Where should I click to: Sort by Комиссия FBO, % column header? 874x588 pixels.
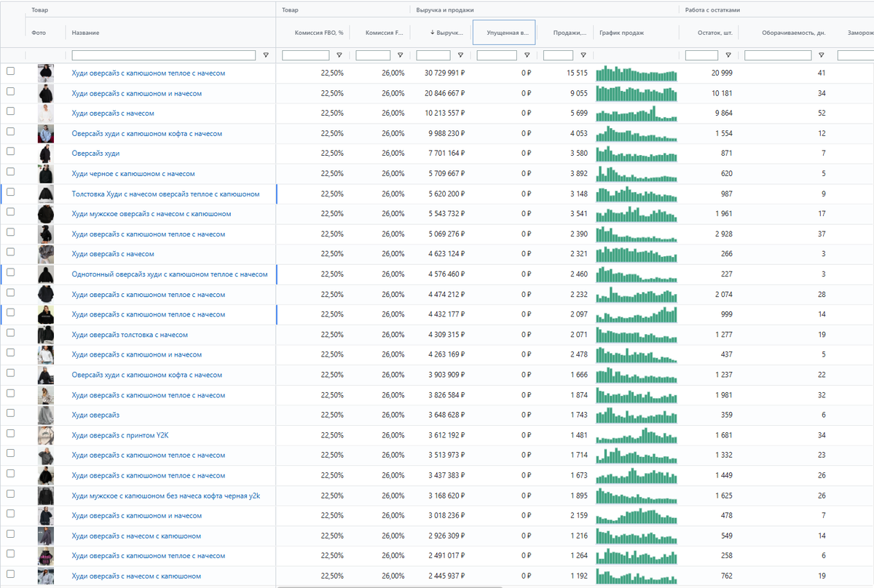[318, 33]
